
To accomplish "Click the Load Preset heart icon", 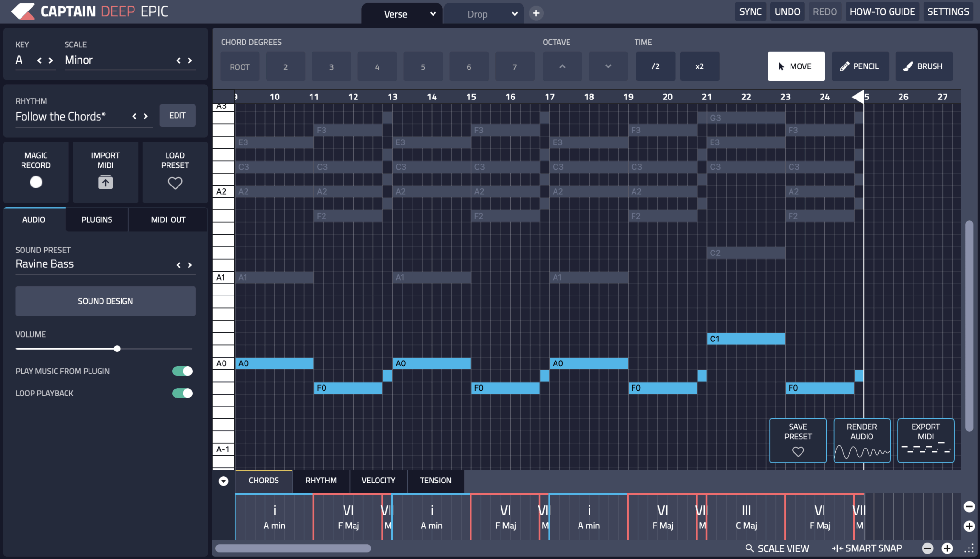I will point(175,183).
